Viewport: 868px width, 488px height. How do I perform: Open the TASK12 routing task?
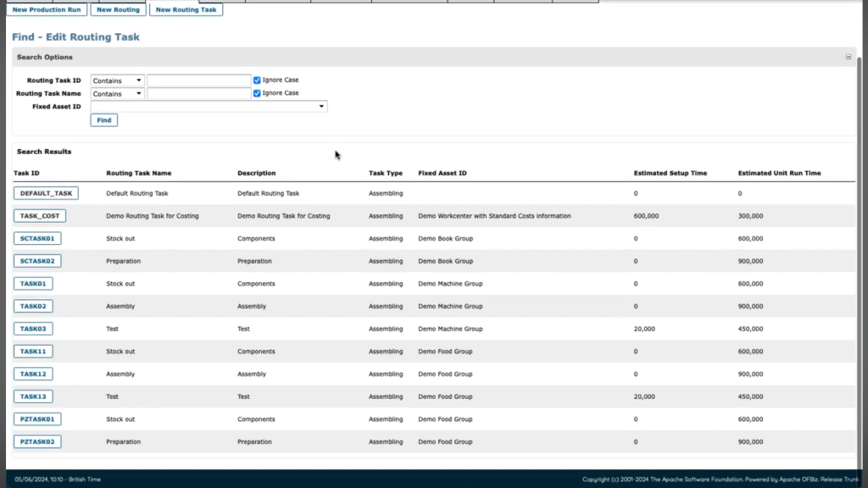coord(33,374)
